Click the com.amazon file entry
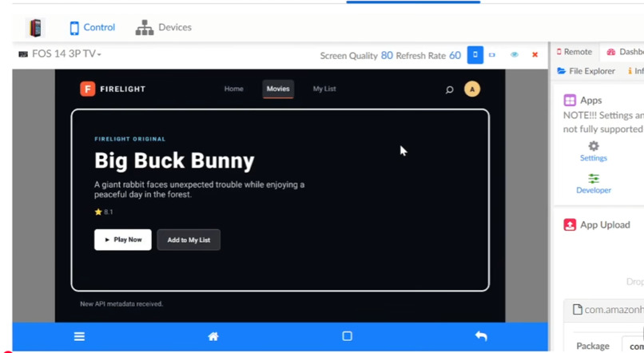This screenshot has height=353, width=644. (608, 310)
